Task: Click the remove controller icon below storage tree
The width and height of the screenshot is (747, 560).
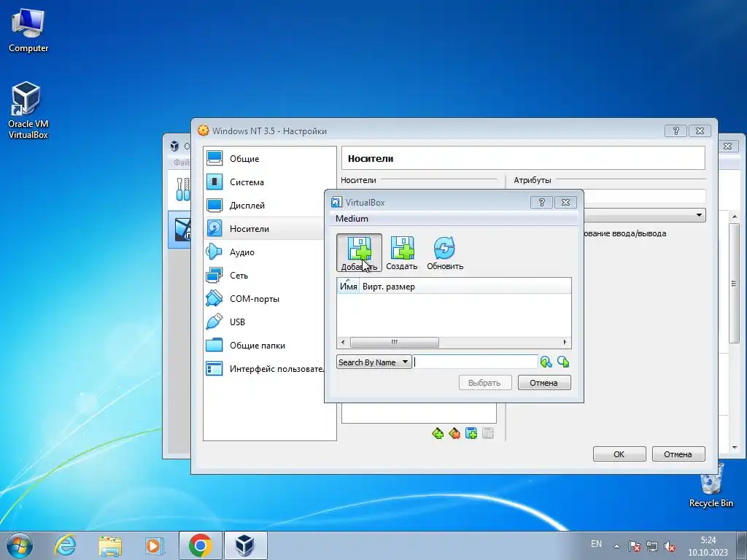Action: pos(454,433)
